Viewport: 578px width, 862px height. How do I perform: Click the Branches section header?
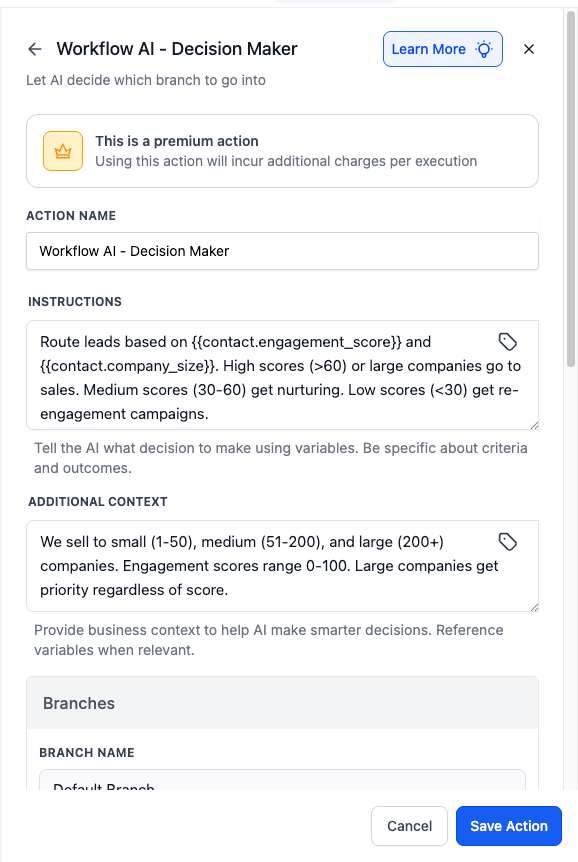[79, 703]
